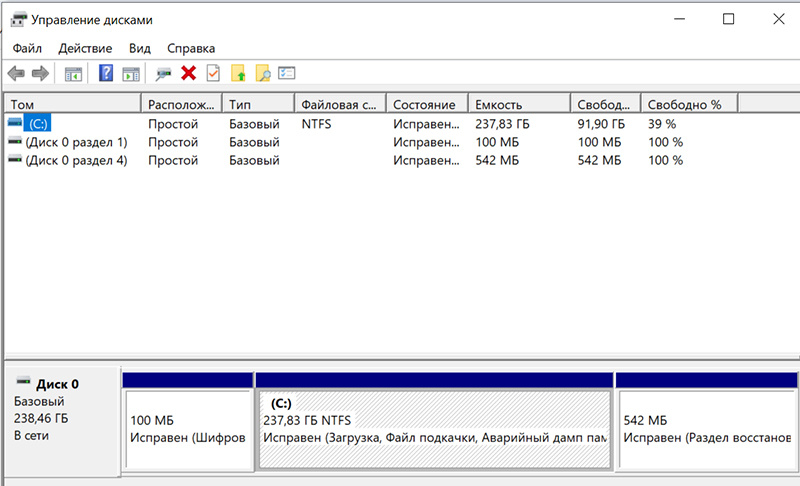Open the Справка menu
Screen dimensions: 800x486
click(x=191, y=48)
